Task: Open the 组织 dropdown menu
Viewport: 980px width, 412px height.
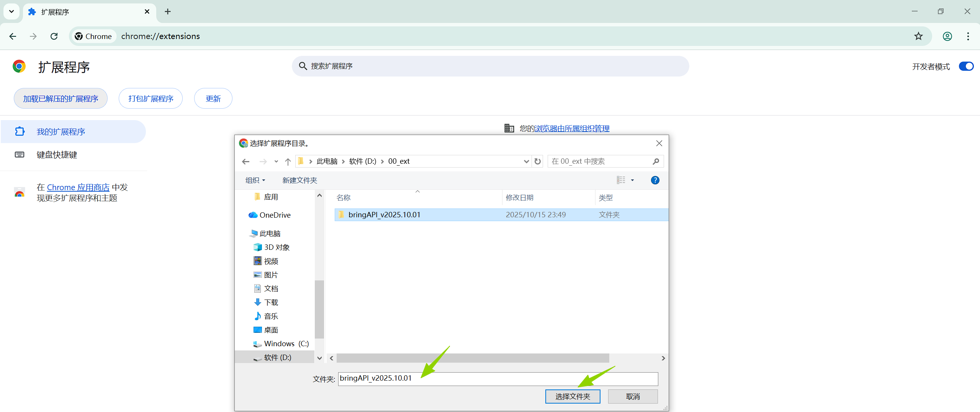Action: (x=255, y=180)
